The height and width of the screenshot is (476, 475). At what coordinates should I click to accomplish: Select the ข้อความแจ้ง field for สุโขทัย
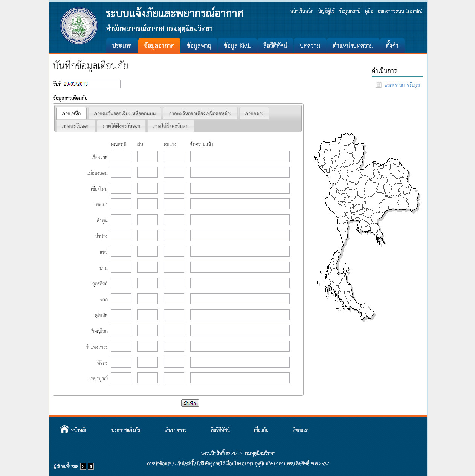240,315
